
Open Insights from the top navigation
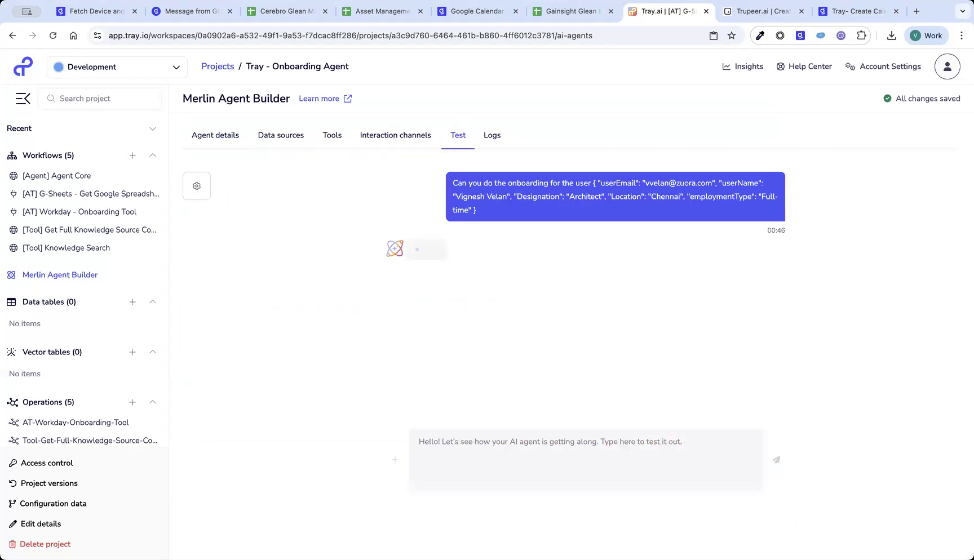click(742, 66)
